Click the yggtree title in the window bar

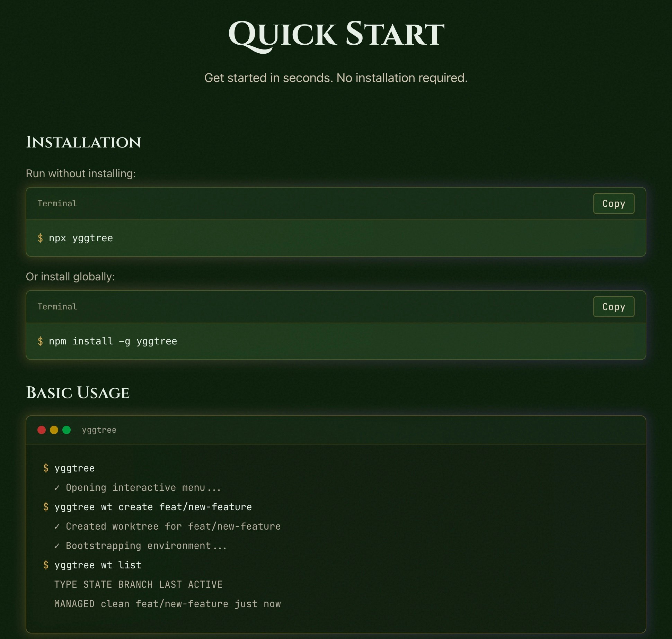[99, 430]
